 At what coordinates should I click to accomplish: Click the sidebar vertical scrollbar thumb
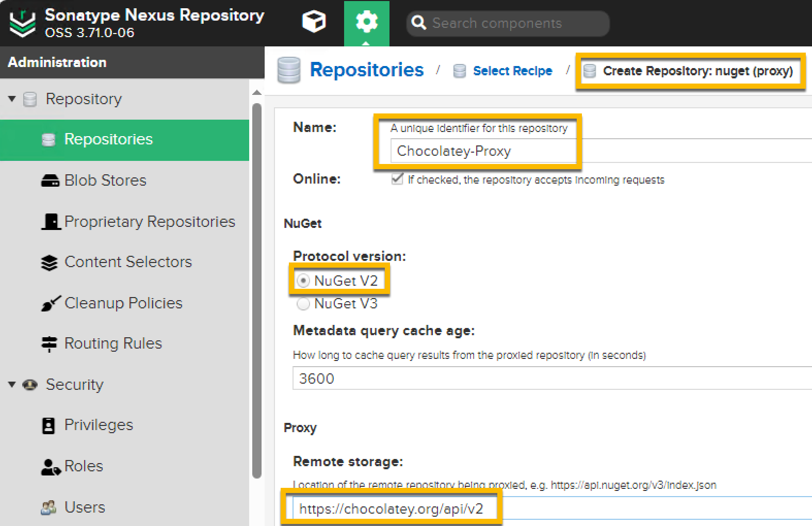click(x=257, y=291)
